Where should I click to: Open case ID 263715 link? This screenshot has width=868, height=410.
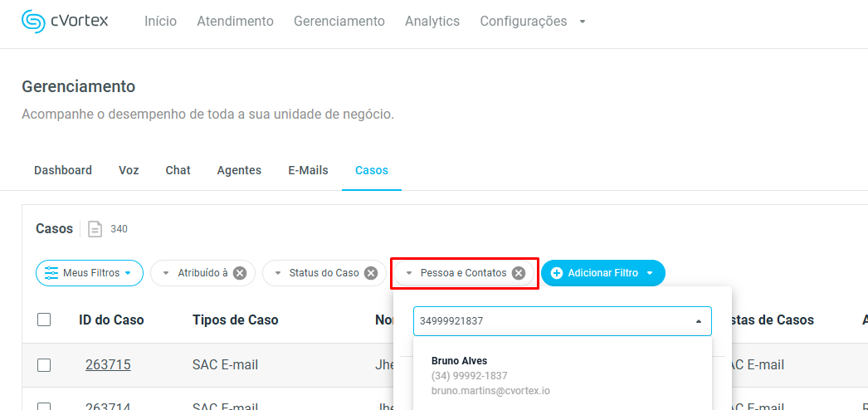click(108, 365)
